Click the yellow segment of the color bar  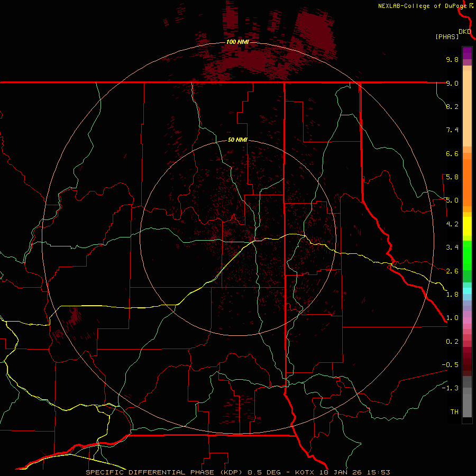click(x=467, y=226)
